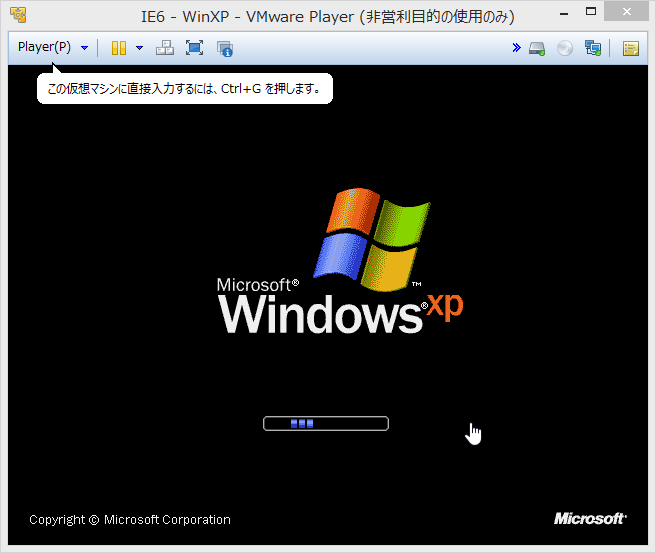The image size is (656, 553).
Task: Minimize the VMware Player window
Action: (x=564, y=13)
